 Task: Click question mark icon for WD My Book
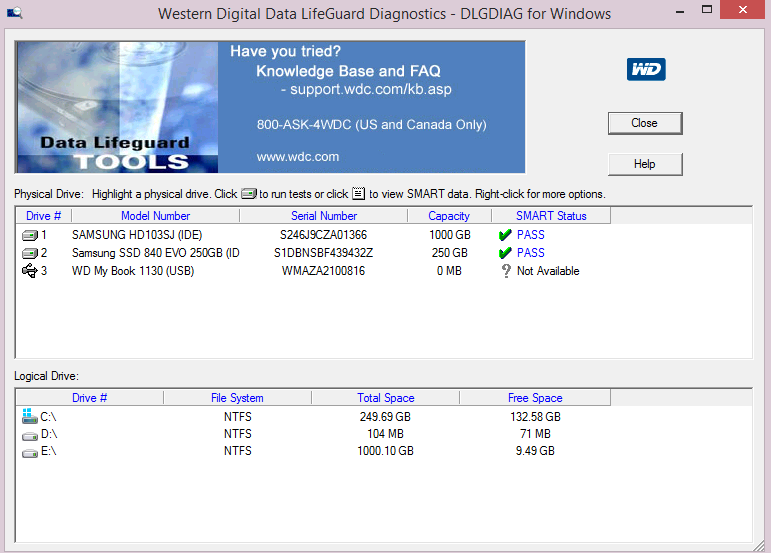click(x=506, y=271)
